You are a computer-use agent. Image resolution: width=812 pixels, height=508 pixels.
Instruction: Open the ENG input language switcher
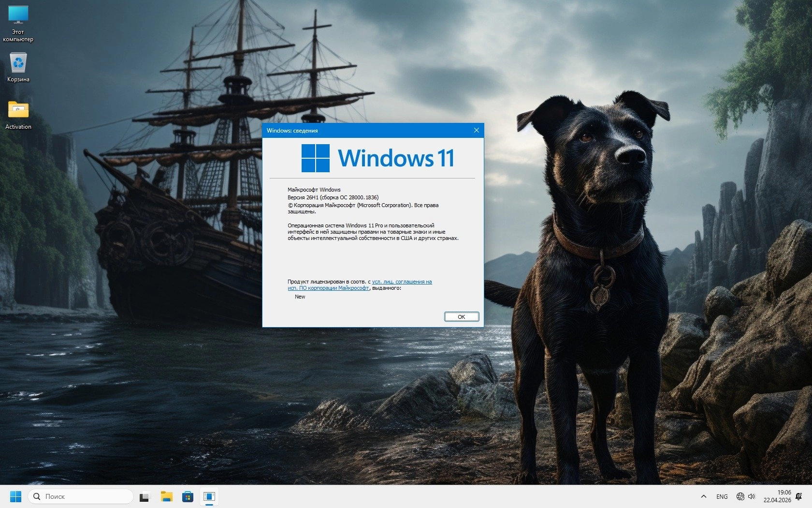[x=722, y=496]
